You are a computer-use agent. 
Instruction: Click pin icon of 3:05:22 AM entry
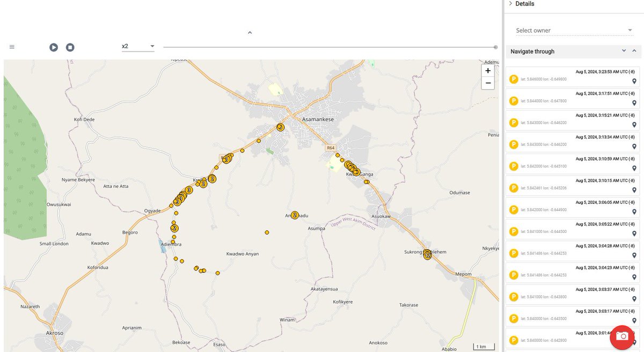point(634,233)
